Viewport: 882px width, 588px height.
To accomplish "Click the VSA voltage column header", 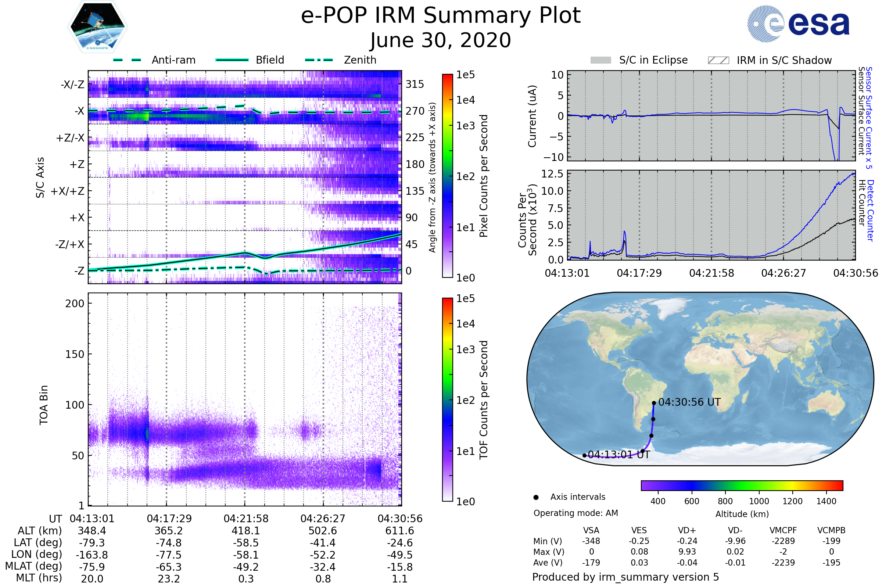I will (x=591, y=531).
